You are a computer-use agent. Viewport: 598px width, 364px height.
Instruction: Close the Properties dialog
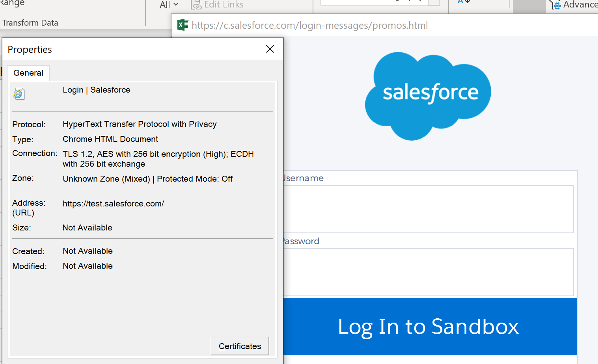click(270, 49)
